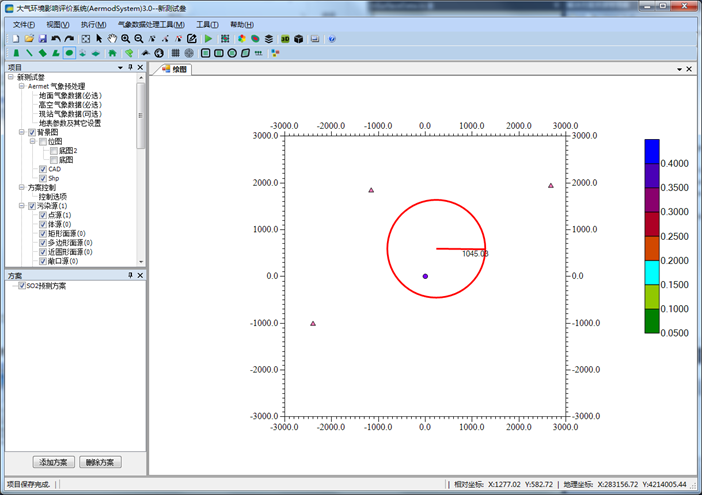This screenshot has height=495, width=702.
Task: Click the cyan legend color swatch
Action: coord(652,272)
